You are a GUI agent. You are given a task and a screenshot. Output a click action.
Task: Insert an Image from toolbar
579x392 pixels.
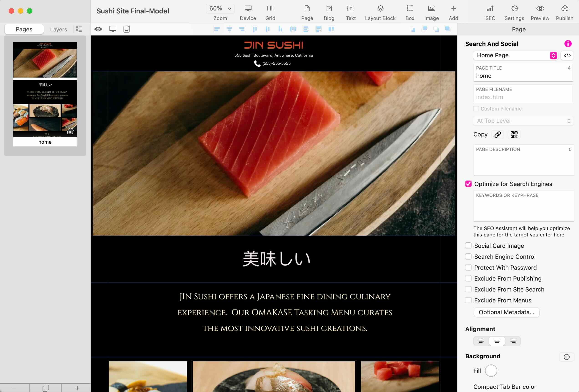[431, 9]
